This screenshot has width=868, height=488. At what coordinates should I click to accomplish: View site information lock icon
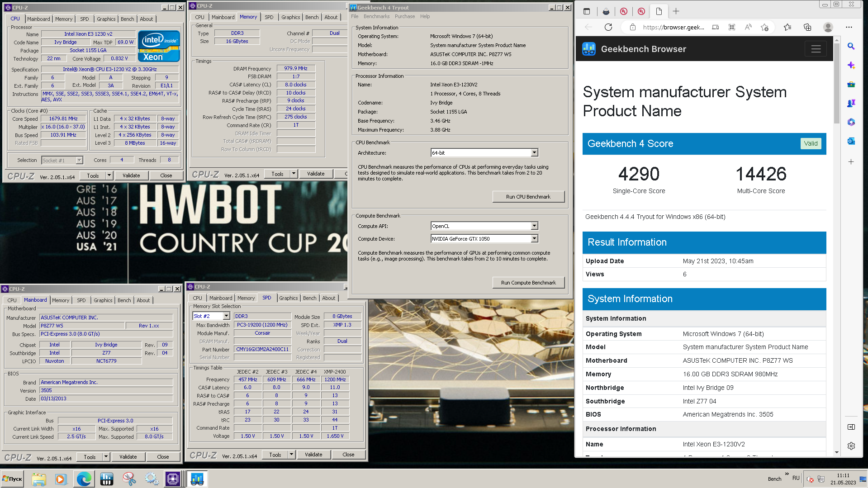(x=633, y=27)
